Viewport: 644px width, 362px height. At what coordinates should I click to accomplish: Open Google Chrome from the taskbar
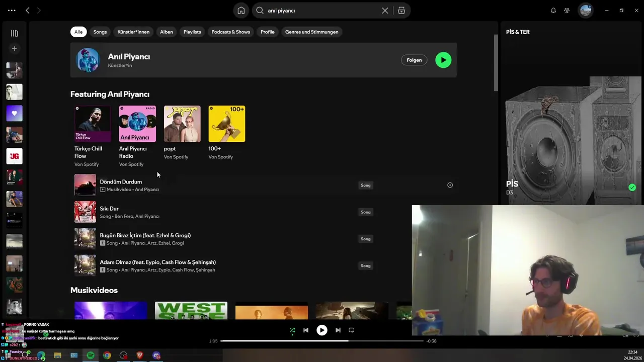[x=107, y=355]
